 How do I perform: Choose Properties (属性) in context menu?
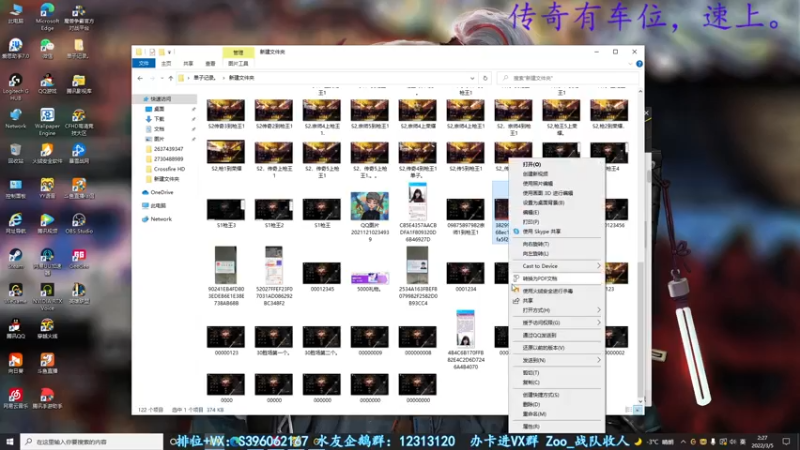pos(557,427)
